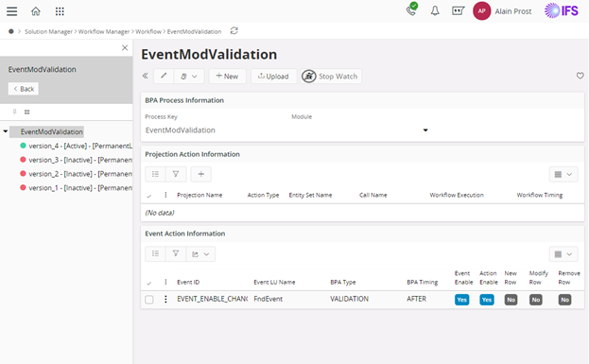Open row actions menu for EVENT_ENABLE_CHANGE
589x364 pixels.
165,299
